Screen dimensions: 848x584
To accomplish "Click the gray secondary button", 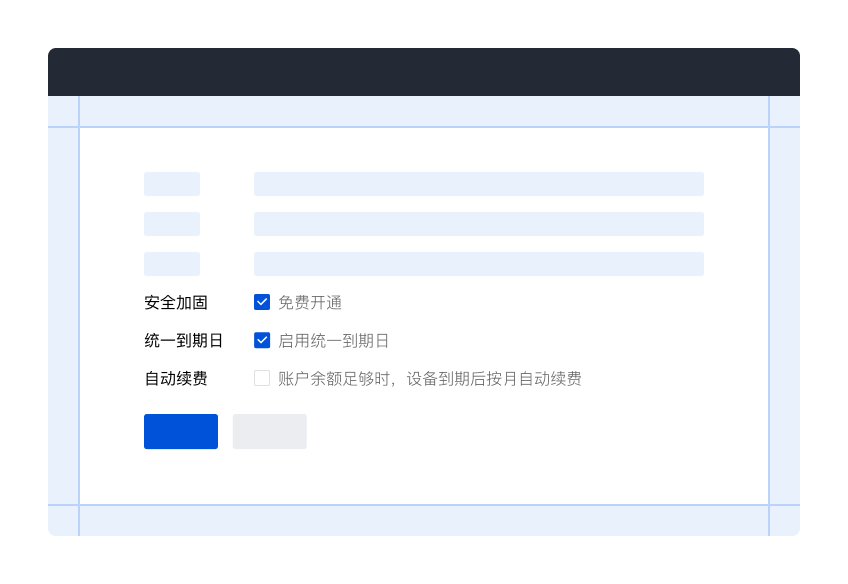I will (270, 432).
